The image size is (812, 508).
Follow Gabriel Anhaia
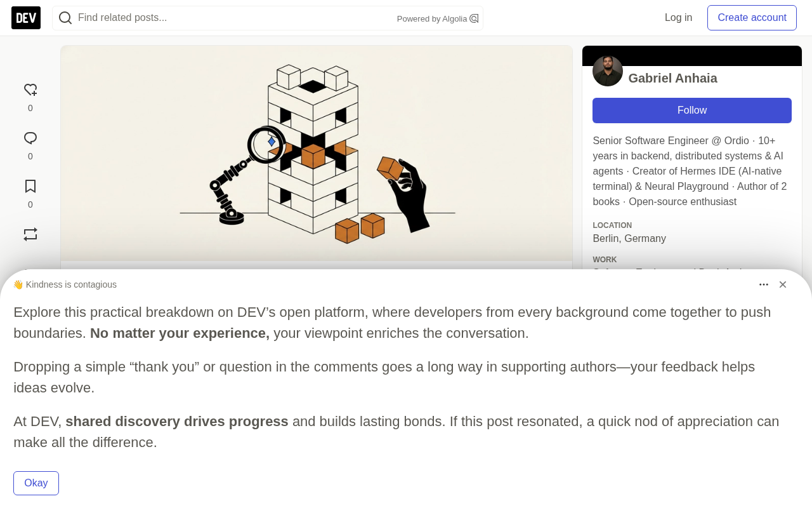coord(692,110)
